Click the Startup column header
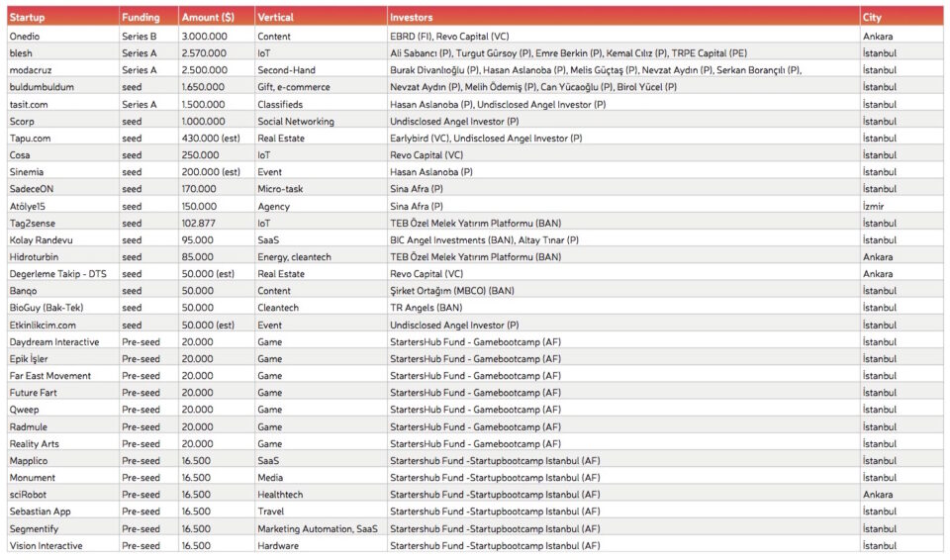This screenshot has height=560, width=950. point(63,17)
